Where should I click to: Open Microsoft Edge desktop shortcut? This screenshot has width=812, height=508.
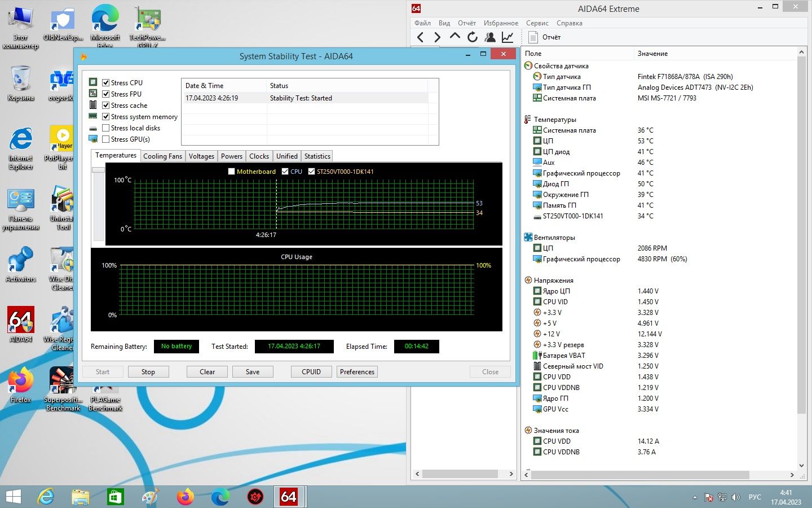[105, 26]
